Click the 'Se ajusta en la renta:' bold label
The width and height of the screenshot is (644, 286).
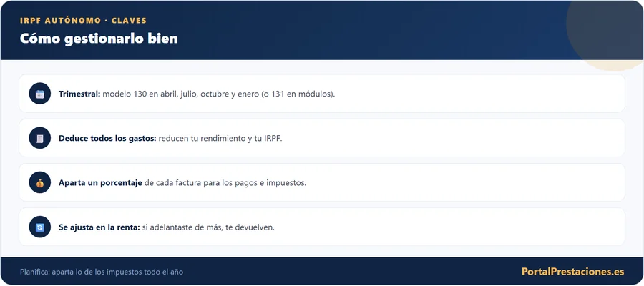click(99, 227)
